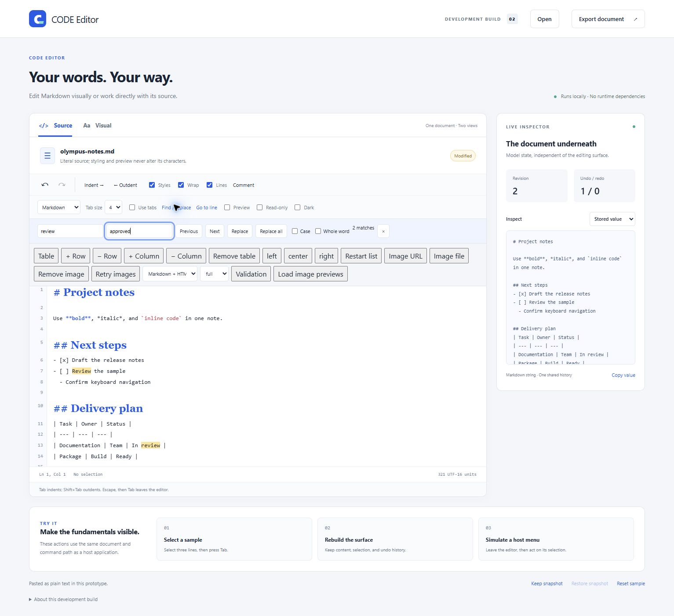Enable the Use tabs checkbox
Screen dimensions: 674x616
(132, 208)
